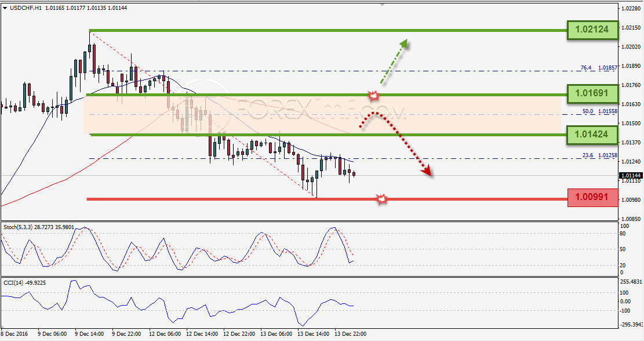Screen dimensions: 644x341
Task: Click the 13 Dec 22:00 time label
Action: 351,334
